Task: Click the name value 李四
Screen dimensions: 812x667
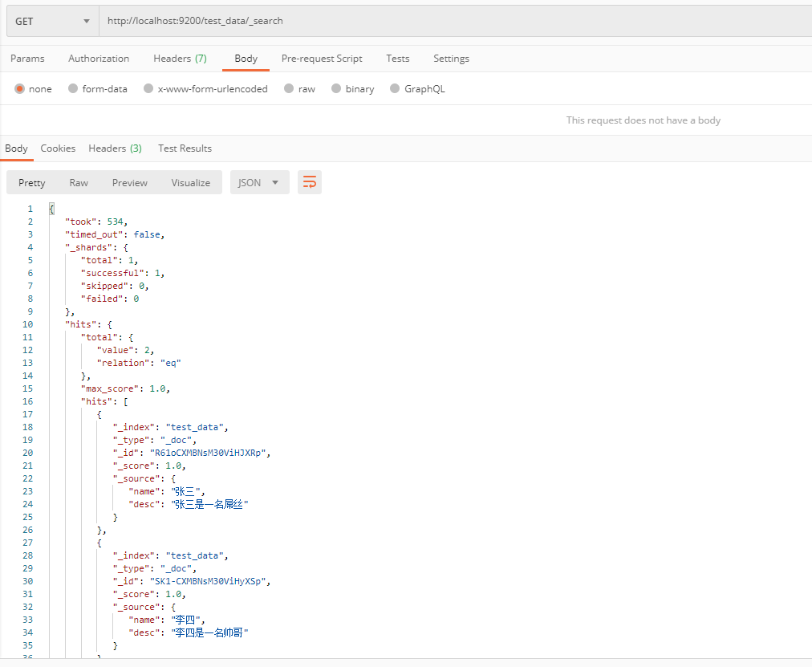Action: pos(185,620)
